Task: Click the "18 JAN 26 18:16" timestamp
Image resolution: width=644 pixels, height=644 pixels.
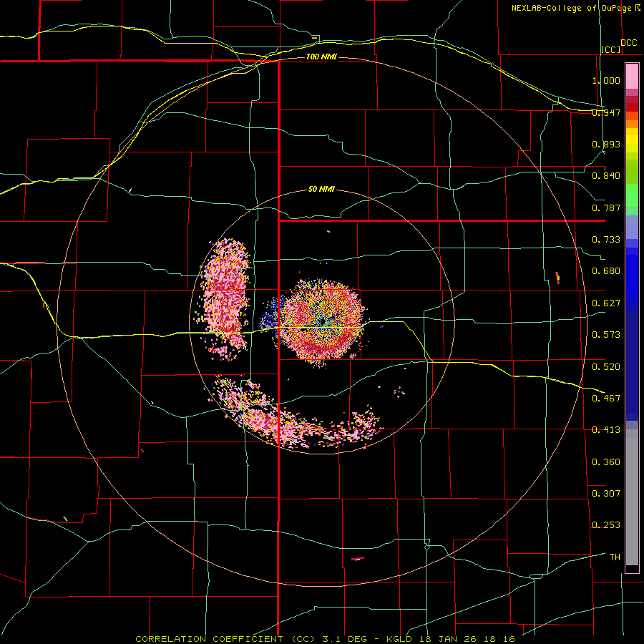Action: click(x=467, y=639)
